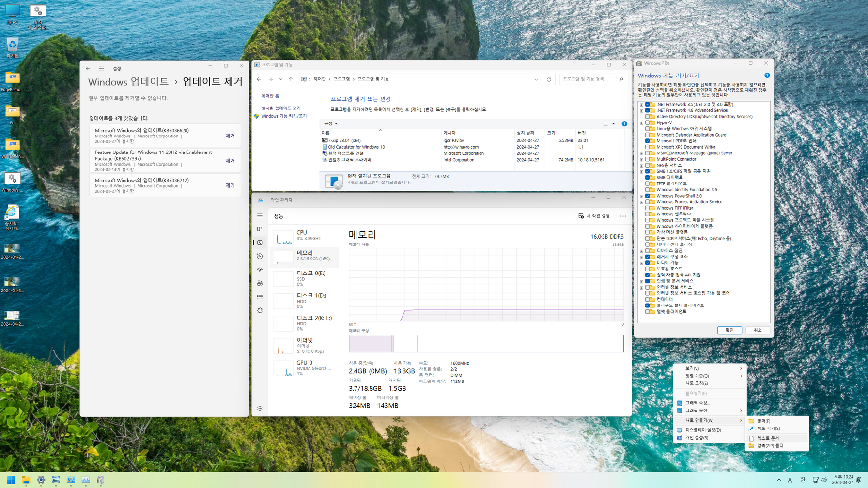Go back in Programs and Features window
This screenshot has height=488, width=868.
click(259, 79)
